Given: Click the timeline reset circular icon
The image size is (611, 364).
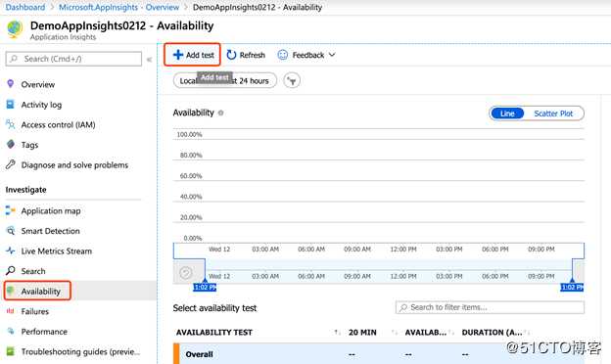Looking at the screenshot, I should click(x=186, y=273).
